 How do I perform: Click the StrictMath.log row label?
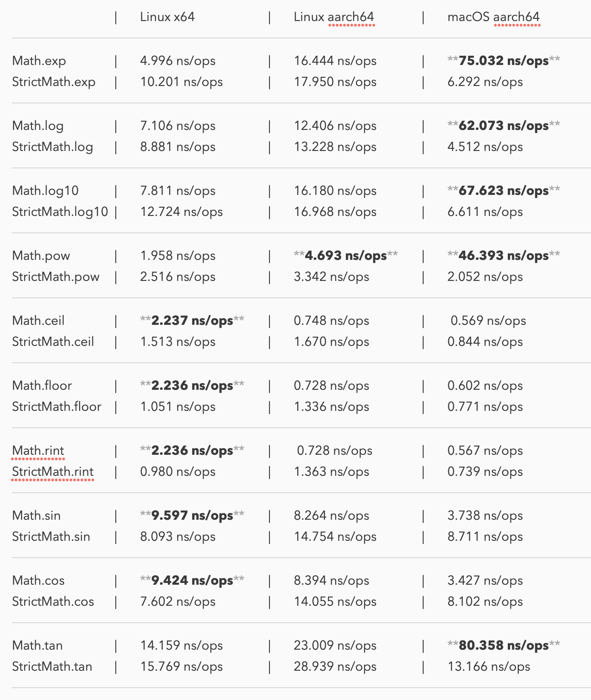[x=53, y=147]
